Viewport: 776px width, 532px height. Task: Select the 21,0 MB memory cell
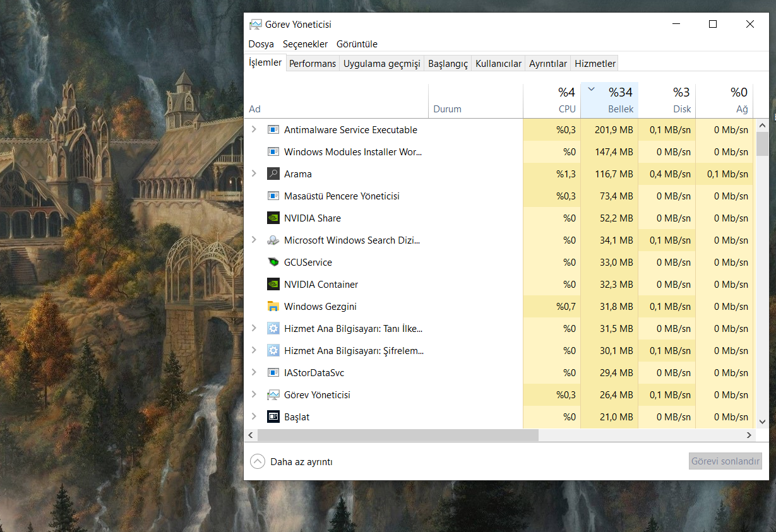point(609,417)
